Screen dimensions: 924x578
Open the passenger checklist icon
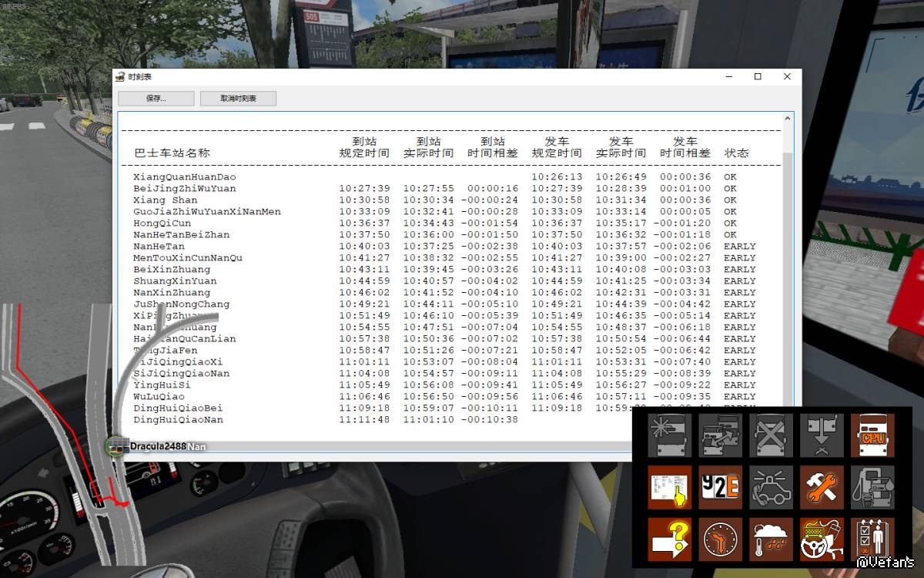pos(872,539)
